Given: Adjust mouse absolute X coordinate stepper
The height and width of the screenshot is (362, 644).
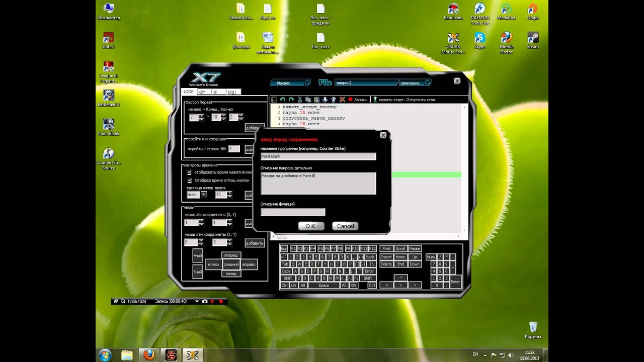Looking at the screenshot, I should click(201, 223).
